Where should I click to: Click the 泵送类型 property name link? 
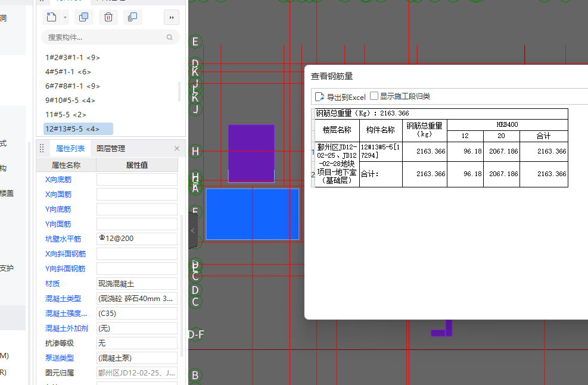pos(59,358)
